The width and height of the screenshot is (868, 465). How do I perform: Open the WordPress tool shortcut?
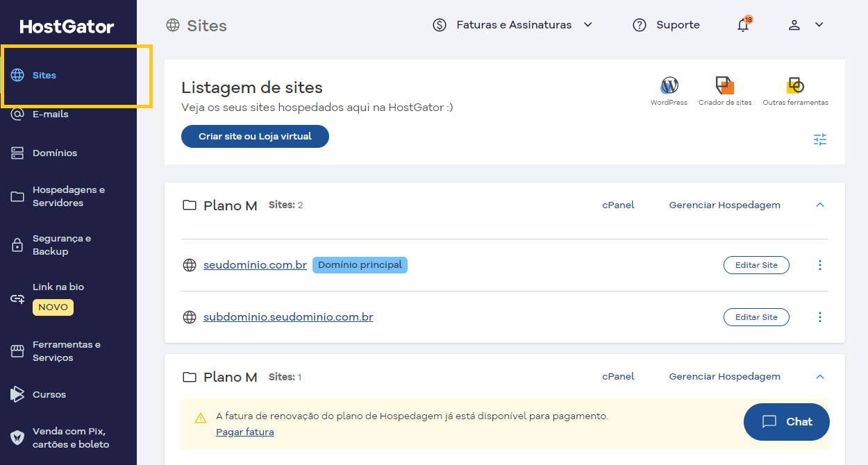point(669,91)
